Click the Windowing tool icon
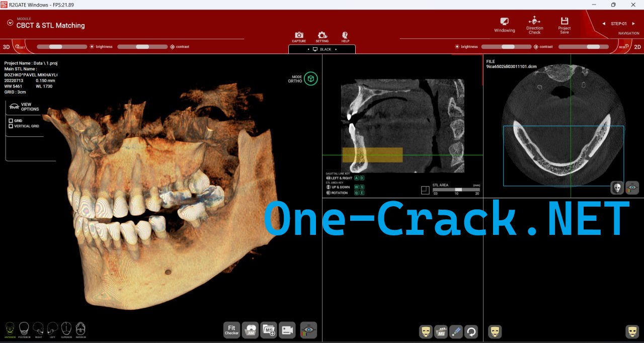Viewport: 644px width, 343px height. (x=504, y=22)
